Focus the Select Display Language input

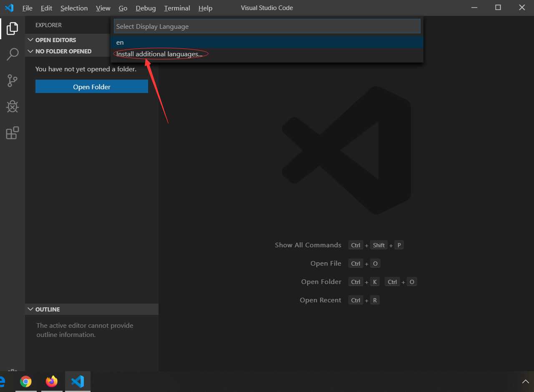pos(267,26)
